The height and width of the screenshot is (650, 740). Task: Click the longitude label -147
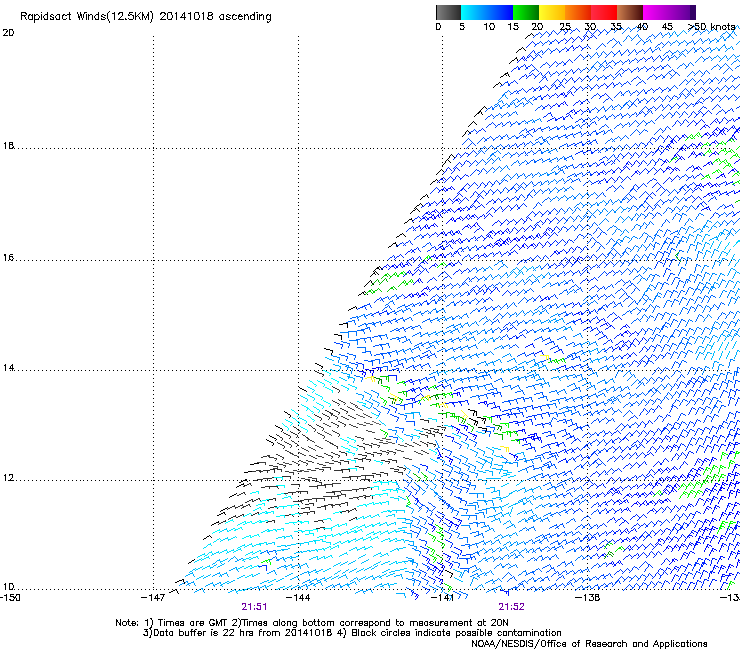click(x=153, y=598)
